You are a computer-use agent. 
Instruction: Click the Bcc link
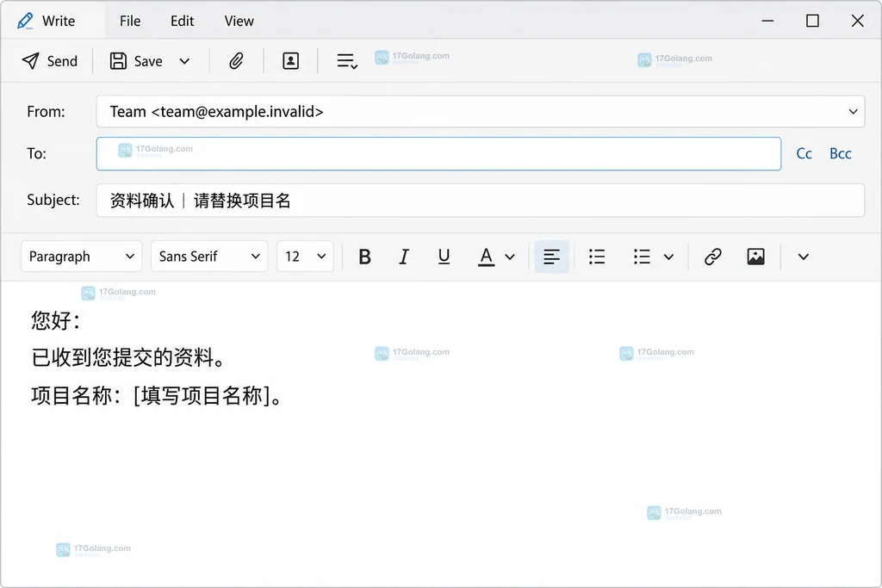(841, 153)
